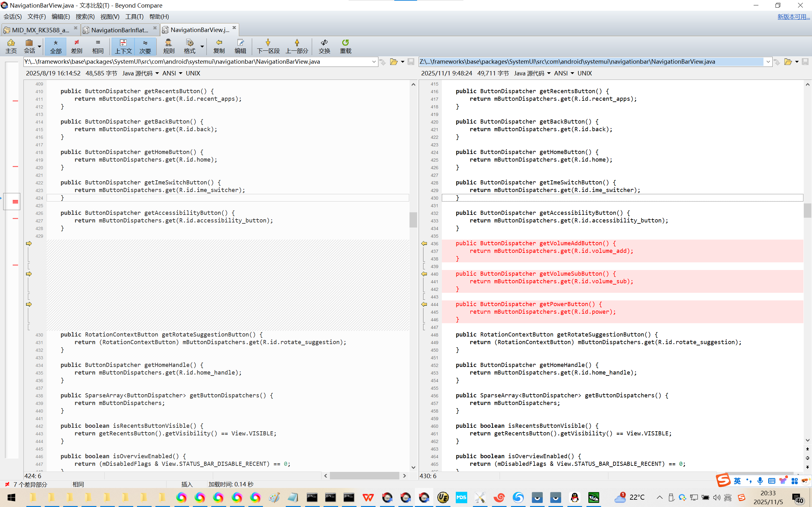Open the left pane ANSI encoding dropdown

pos(172,73)
